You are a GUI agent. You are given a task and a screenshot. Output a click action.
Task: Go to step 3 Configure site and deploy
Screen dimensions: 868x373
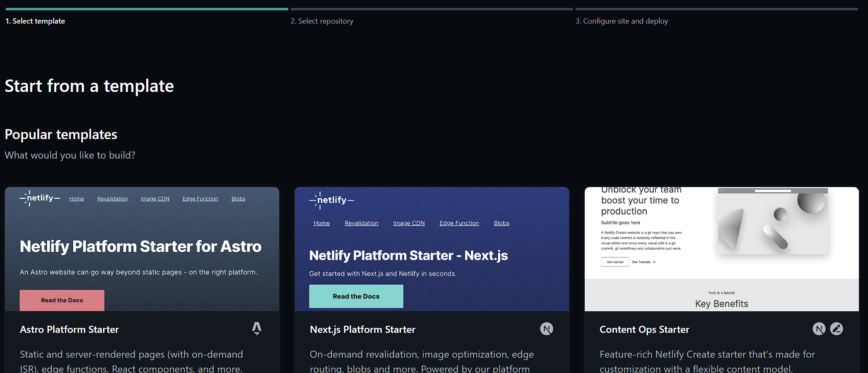pos(622,21)
